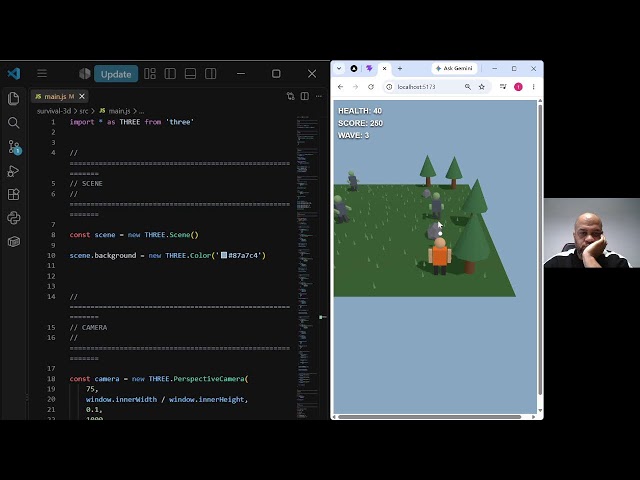Click the 'SCORE: 250' text in the game
Image resolution: width=640 pixels, height=480 pixels.
coord(360,123)
